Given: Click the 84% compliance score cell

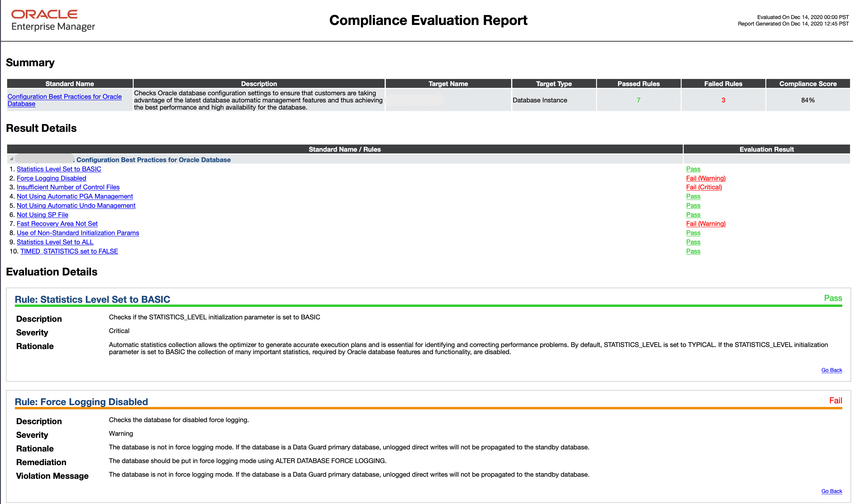Looking at the screenshot, I should tap(808, 100).
